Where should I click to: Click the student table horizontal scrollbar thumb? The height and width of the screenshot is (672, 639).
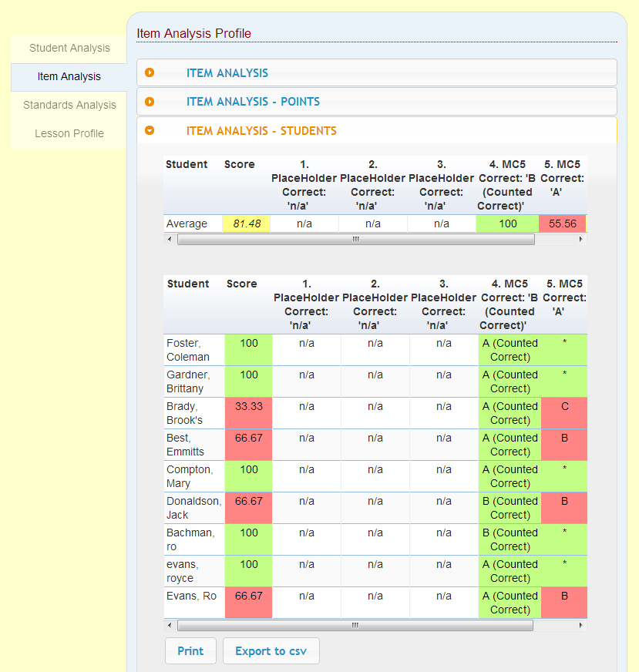[355, 625]
